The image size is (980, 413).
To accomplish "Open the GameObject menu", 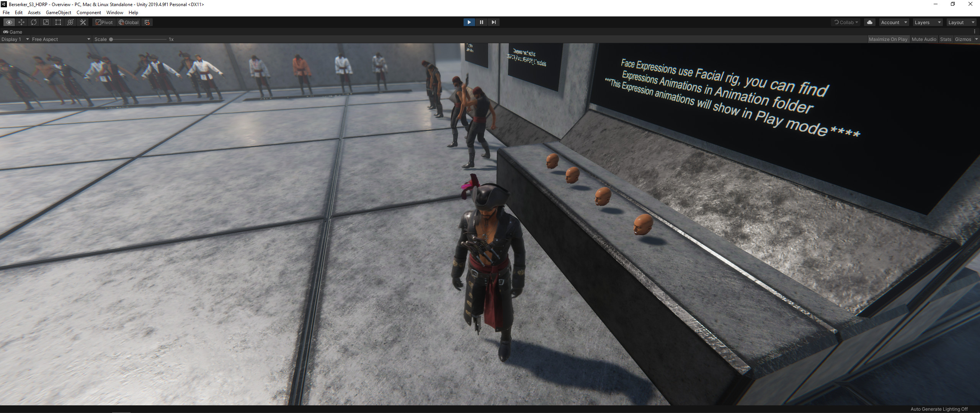I will coord(58,12).
